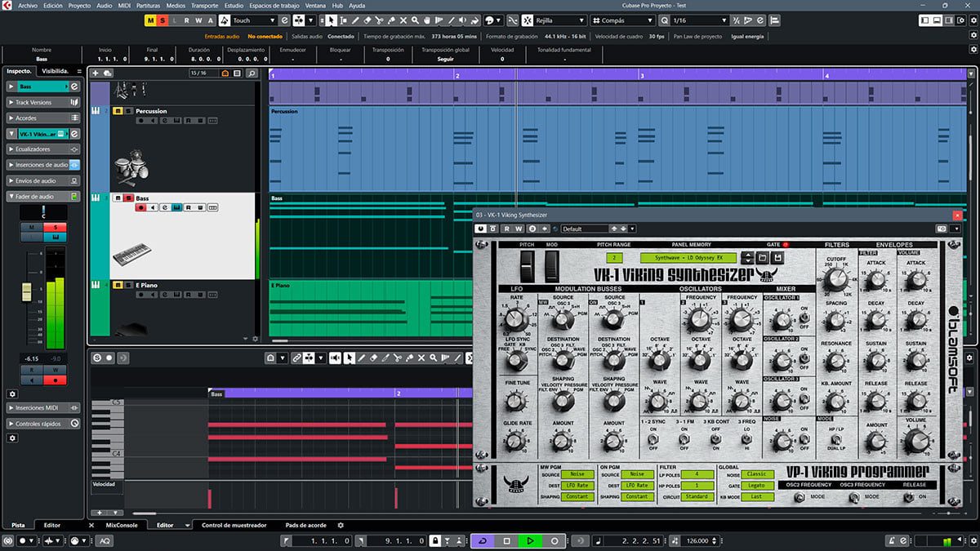The height and width of the screenshot is (551, 980).
Task: Toggle key editor acoustic feedback speaker icon
Action: [335, 358]
